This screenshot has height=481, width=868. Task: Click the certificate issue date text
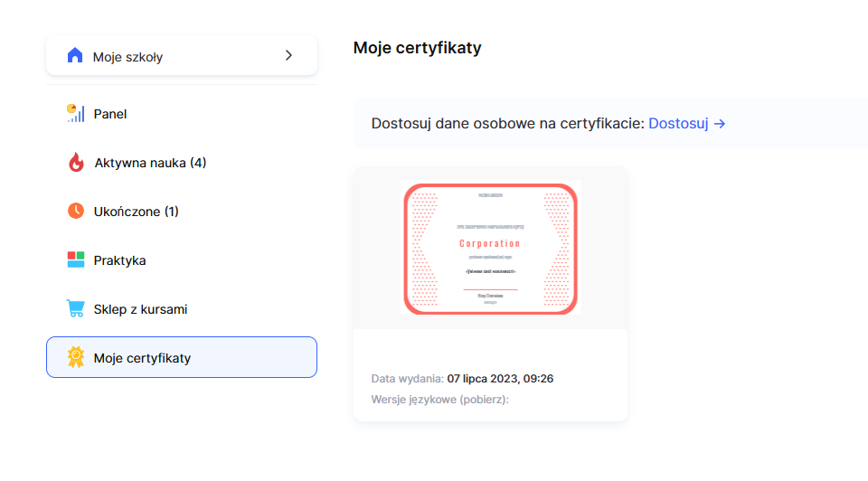[499, 378]
